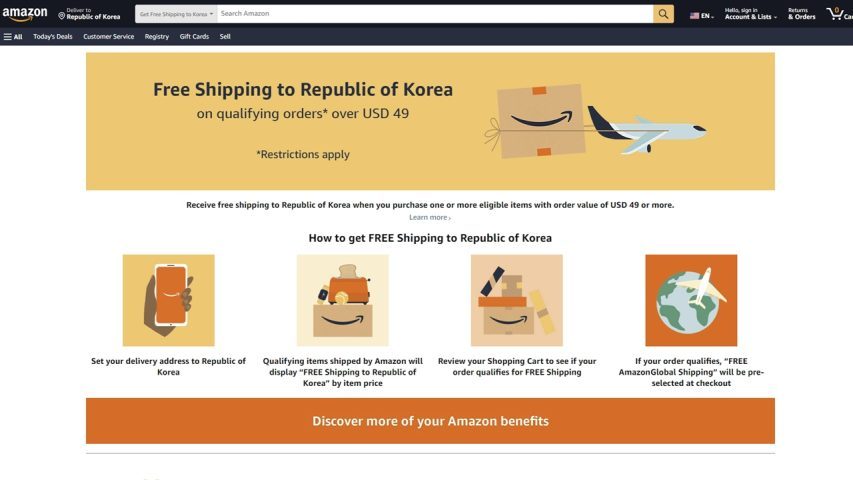Open the EN language selector

[702, 16]
